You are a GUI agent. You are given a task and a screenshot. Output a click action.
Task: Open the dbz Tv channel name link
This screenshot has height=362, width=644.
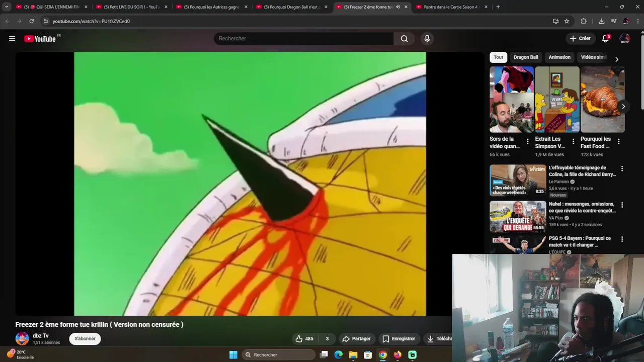point(41,336)
